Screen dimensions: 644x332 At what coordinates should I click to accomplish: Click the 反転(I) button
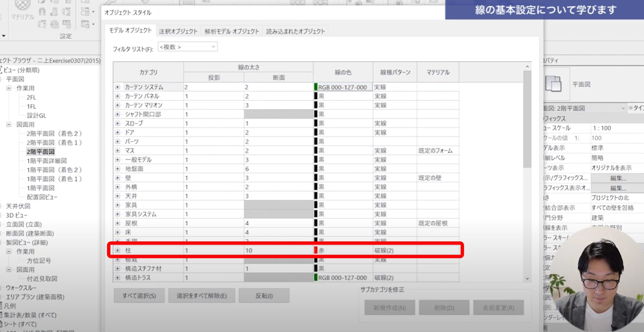point(264,296)
